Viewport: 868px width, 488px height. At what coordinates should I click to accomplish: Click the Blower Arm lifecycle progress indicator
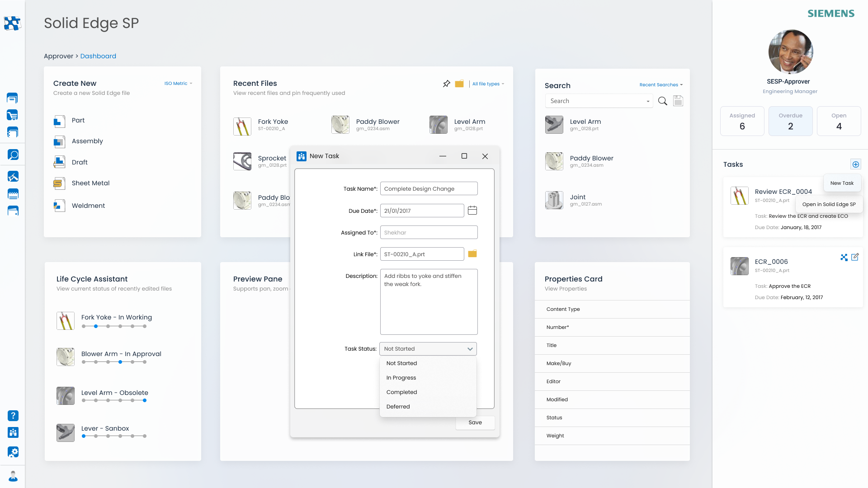pyautogui.click(x=114, y=362)
